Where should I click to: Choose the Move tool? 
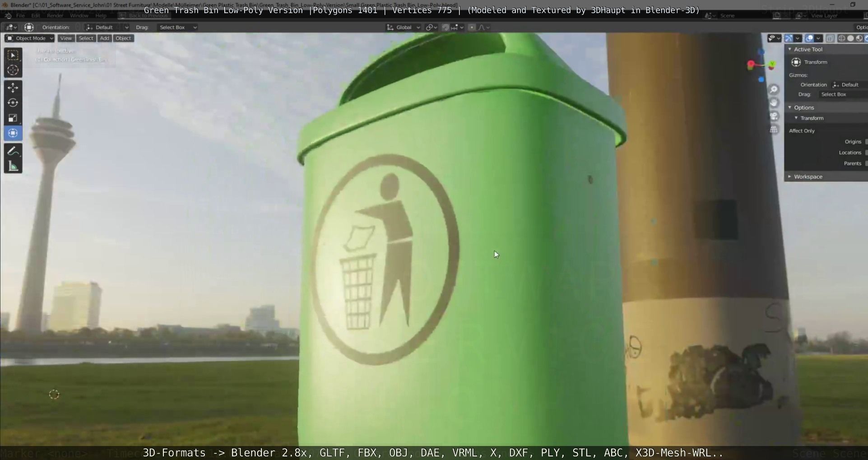[13, 88]
